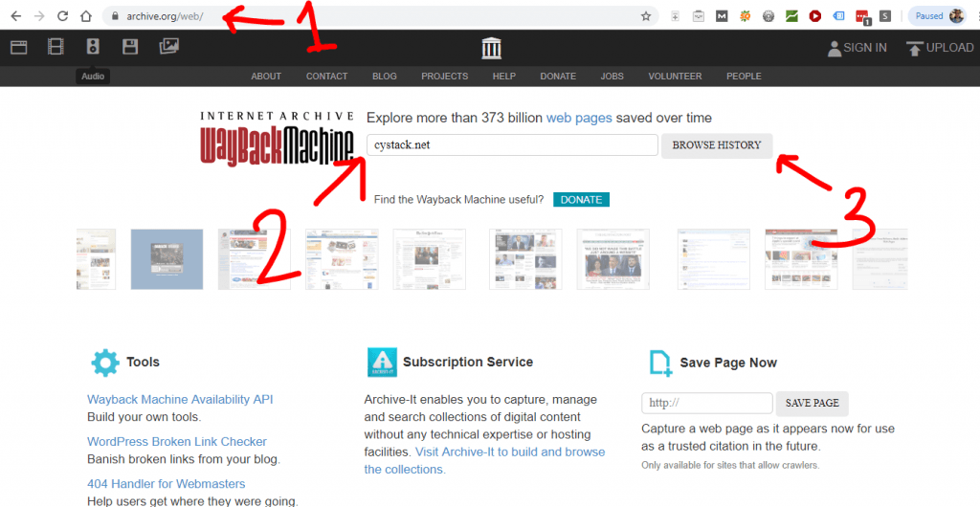Screen dimensions: 980x507
Task: Open the BLOG menu item
Action: tap(385, 77)
